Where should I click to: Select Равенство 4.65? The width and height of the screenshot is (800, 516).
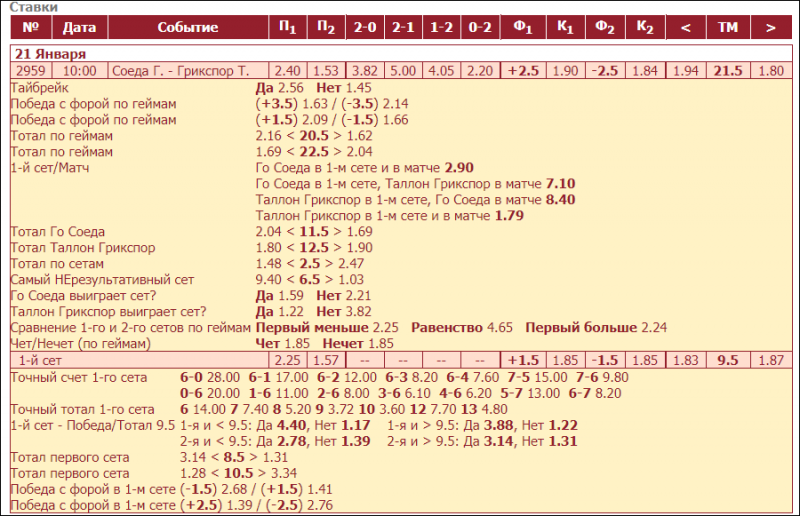(x=462, y=327)
